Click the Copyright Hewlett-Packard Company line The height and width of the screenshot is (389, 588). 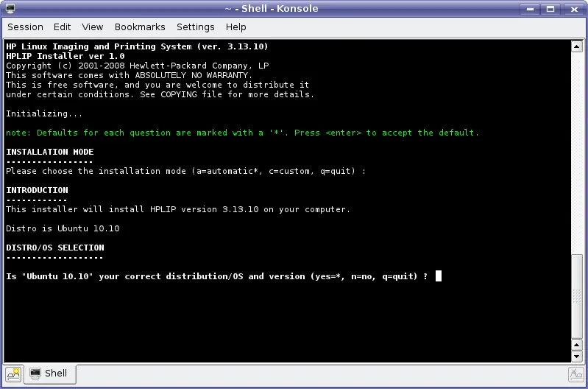tap(138, 66)
